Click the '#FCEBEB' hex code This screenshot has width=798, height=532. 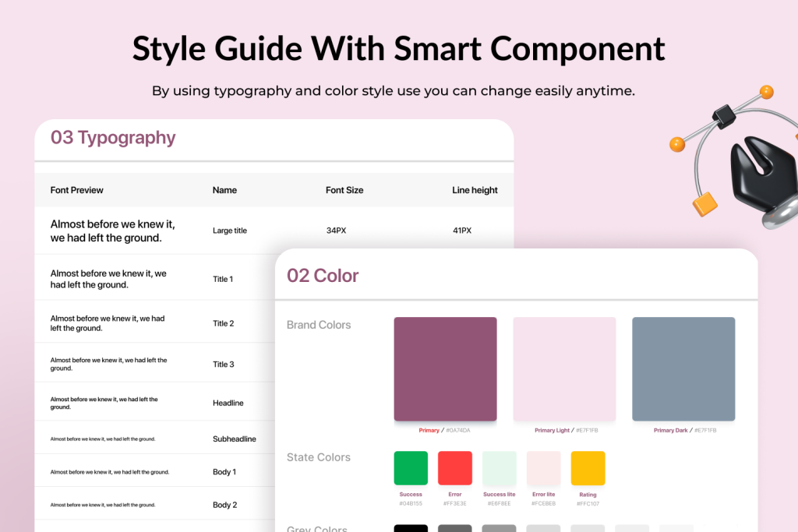543,503
